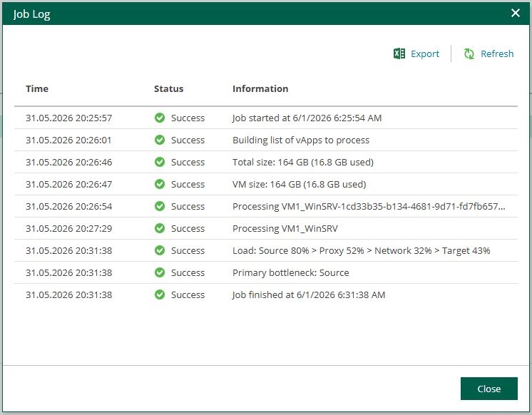Click success icon on Load Source 80% row
Viewport: 532px width, 415px height.
(x=160, y=250)
